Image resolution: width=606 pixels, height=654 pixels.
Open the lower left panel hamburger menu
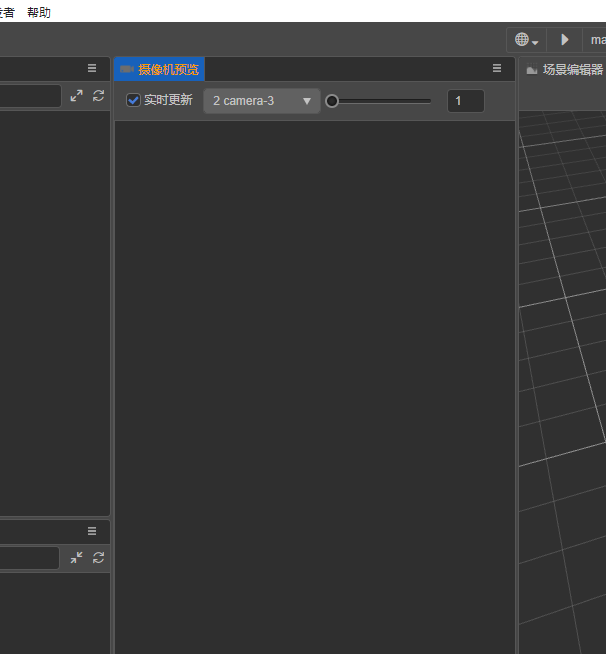(x=92, y=531)
